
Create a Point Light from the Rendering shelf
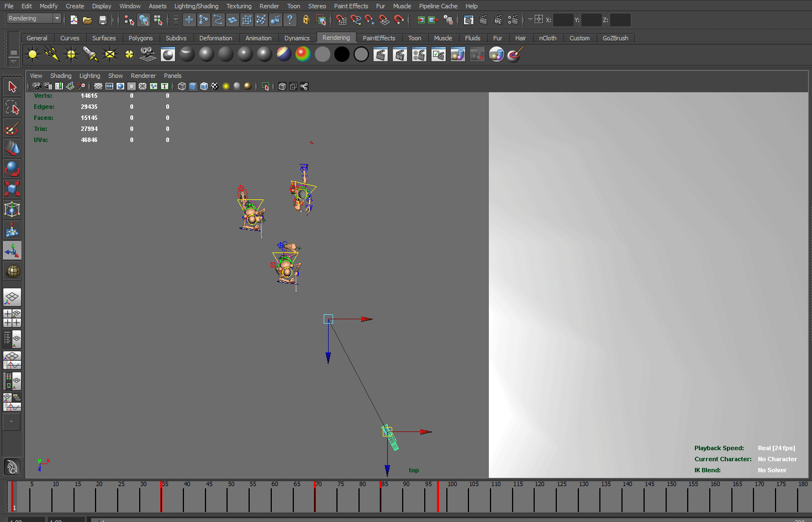71,54
